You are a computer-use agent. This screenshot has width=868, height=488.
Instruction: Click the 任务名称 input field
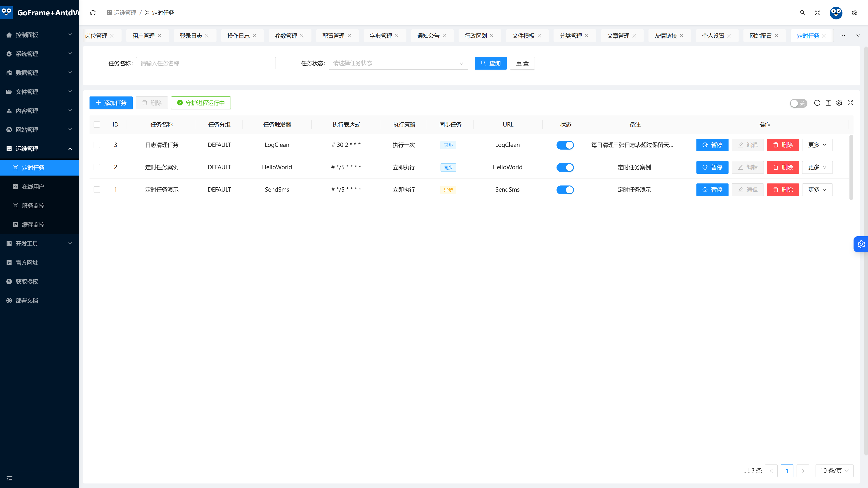click(x=206, y=63)
